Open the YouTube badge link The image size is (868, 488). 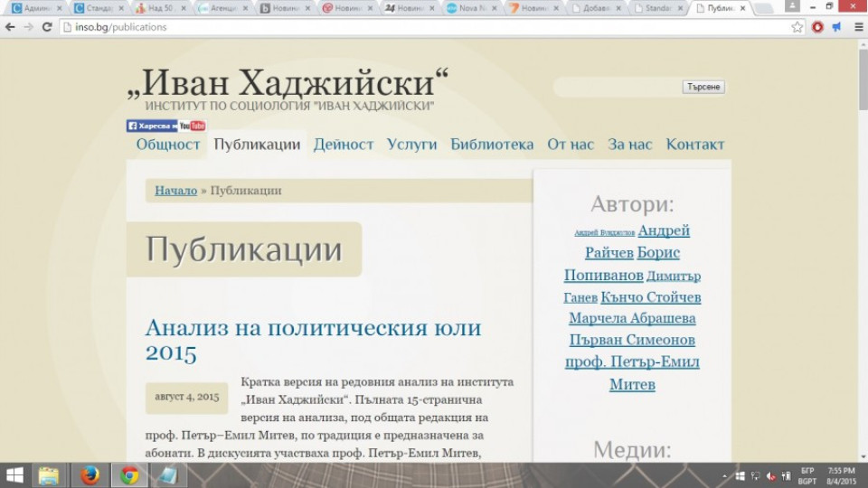(x=192, y=126)
